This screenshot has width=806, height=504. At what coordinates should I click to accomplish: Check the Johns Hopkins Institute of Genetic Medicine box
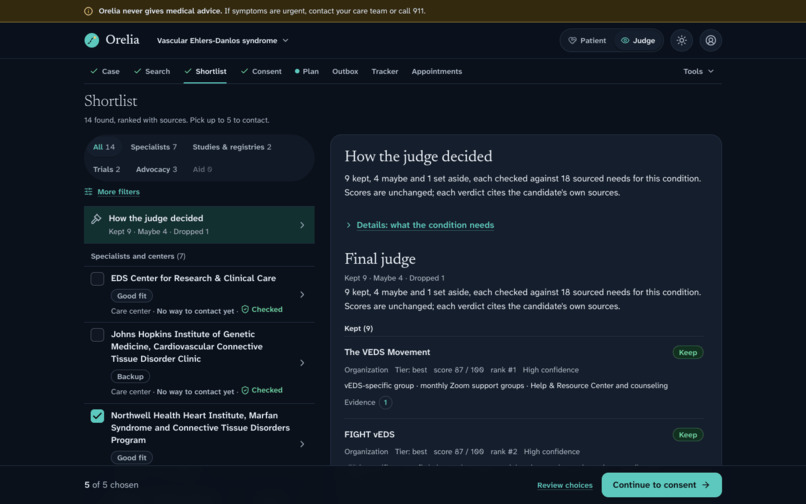click(x=97, y=335)
